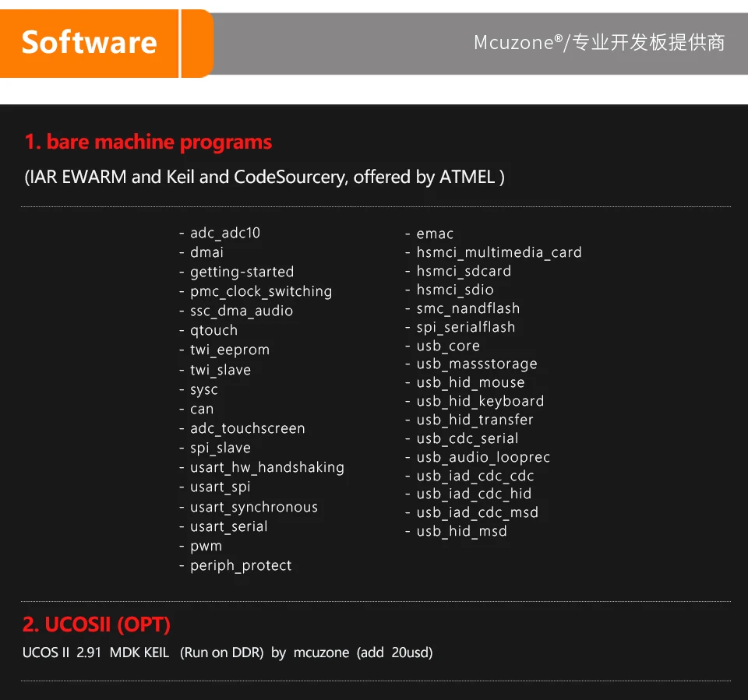This screenshot has height=700, width=748.
Task: Select pmc_clock_switching in the list
Action: [x=260, y=291]
